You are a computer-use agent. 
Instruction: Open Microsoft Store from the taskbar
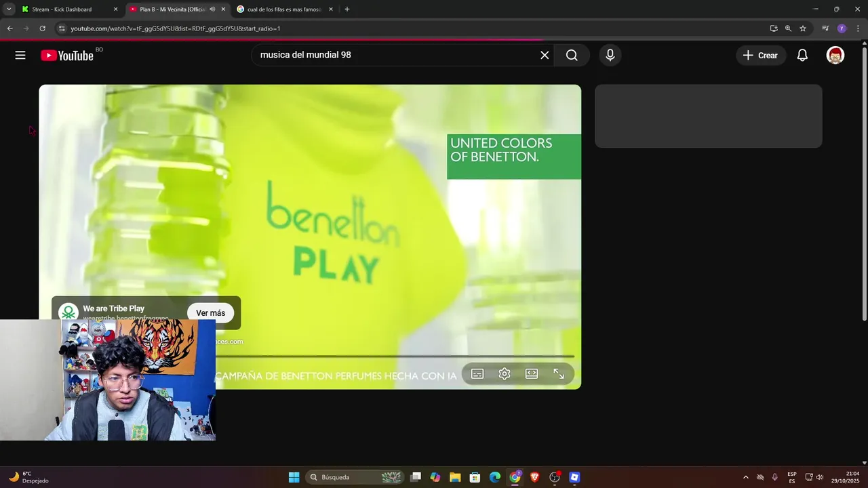point(475,477)
